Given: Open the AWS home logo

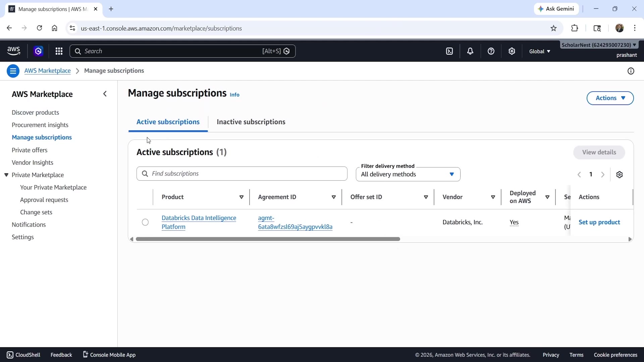Looking at the screenshot, I should [x=14, y=51].
